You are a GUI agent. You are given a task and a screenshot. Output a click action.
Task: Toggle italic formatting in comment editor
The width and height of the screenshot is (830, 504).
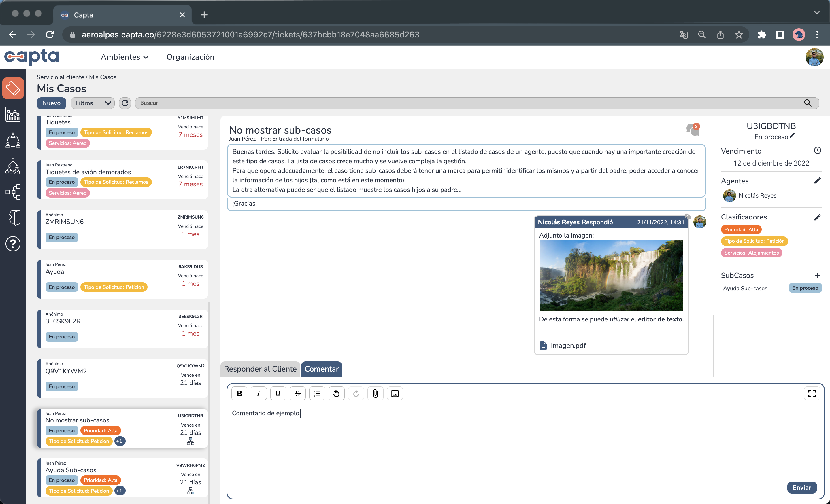click(x=258, y=393)
